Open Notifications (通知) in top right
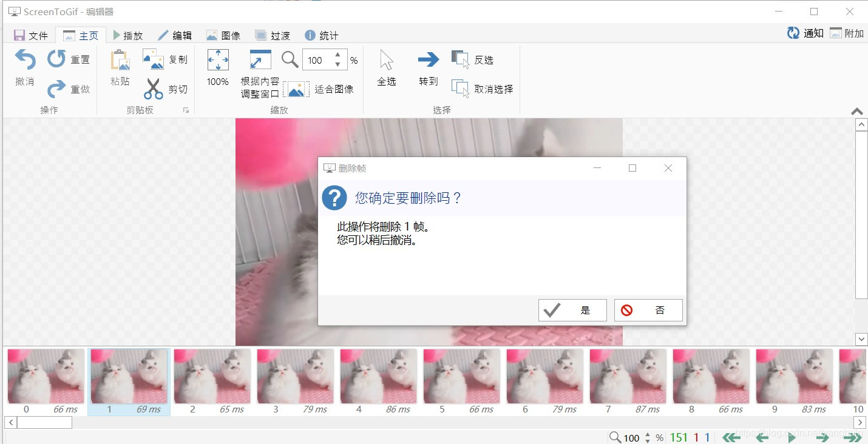 (x=805, y=33)
